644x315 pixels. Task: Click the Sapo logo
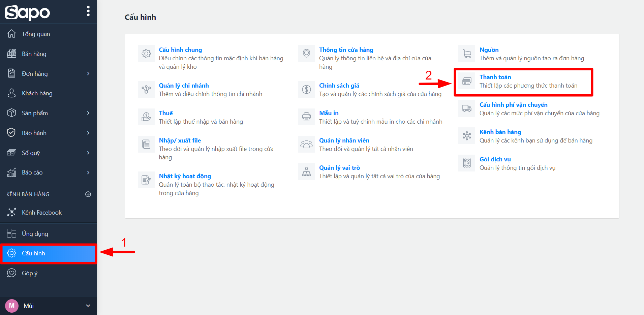27,12
